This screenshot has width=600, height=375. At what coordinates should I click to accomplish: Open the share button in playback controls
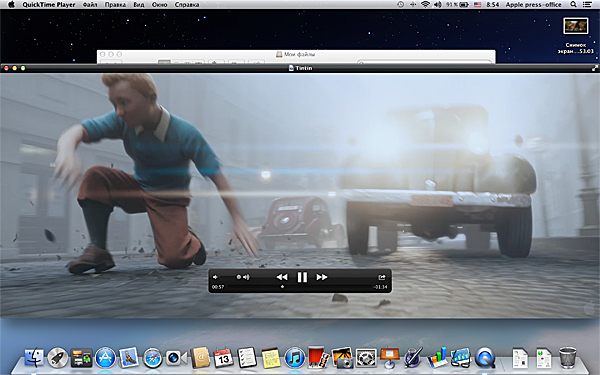click(382, 277)
